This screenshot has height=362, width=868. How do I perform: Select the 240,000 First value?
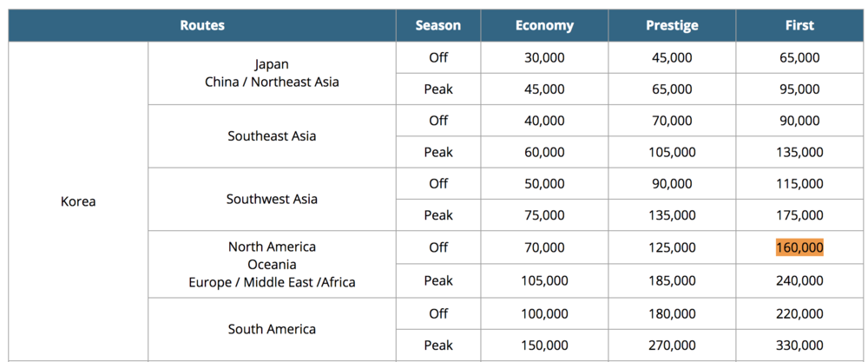click(799, 280)
